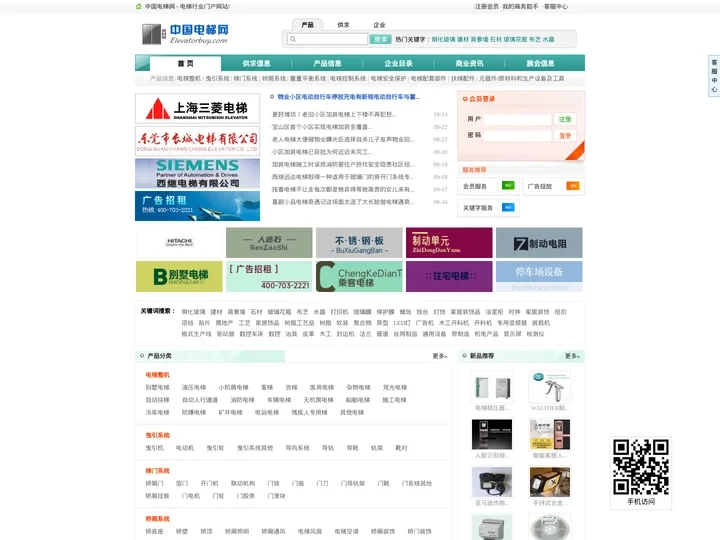Click the blue GO icon beside 关键字服务
The height and width of the screenshot is (540, 720).
(508, 208)
